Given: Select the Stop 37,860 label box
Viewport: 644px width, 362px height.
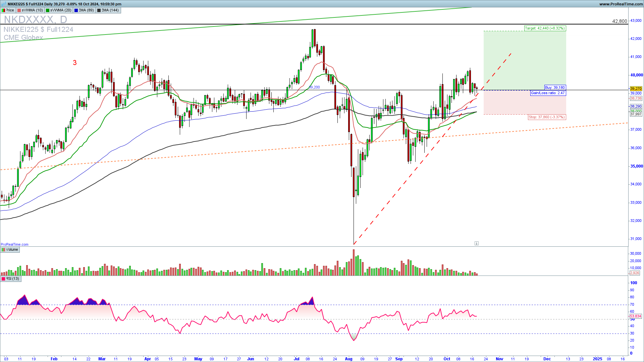Looking at the screenshot, I should tap(547, 117).
